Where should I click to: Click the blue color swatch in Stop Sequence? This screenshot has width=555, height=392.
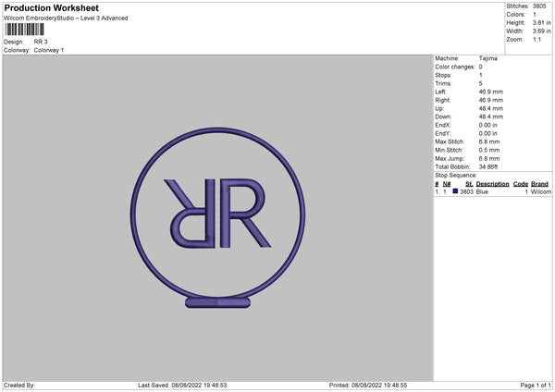pos(455,191)
